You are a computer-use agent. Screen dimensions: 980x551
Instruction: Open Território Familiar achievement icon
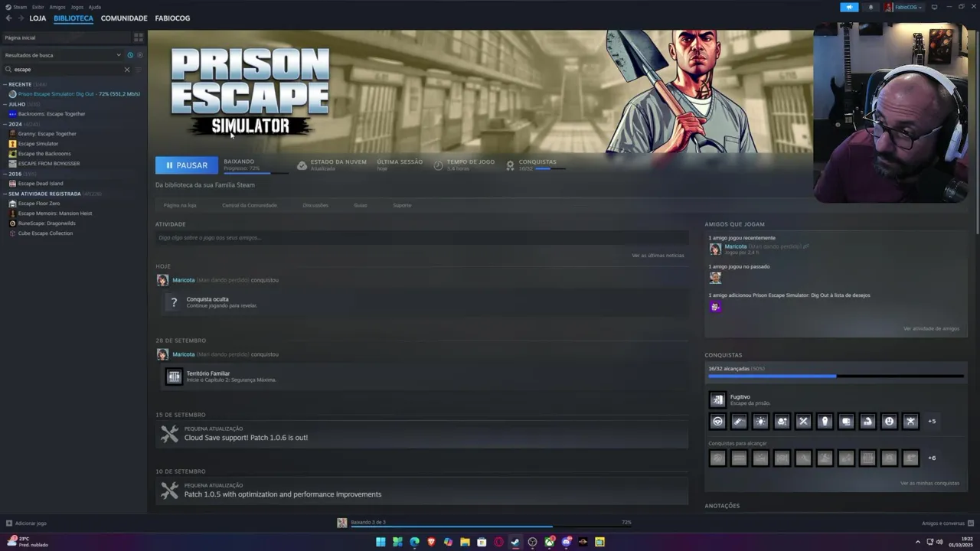[x=174, y=377]
